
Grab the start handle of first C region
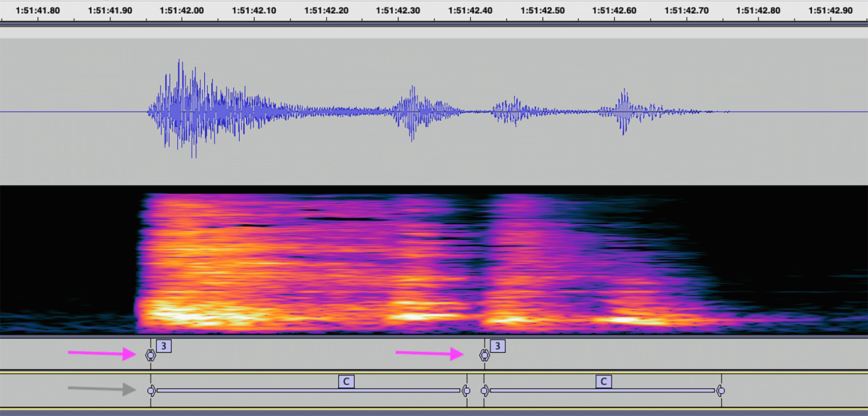click(151, 391)
